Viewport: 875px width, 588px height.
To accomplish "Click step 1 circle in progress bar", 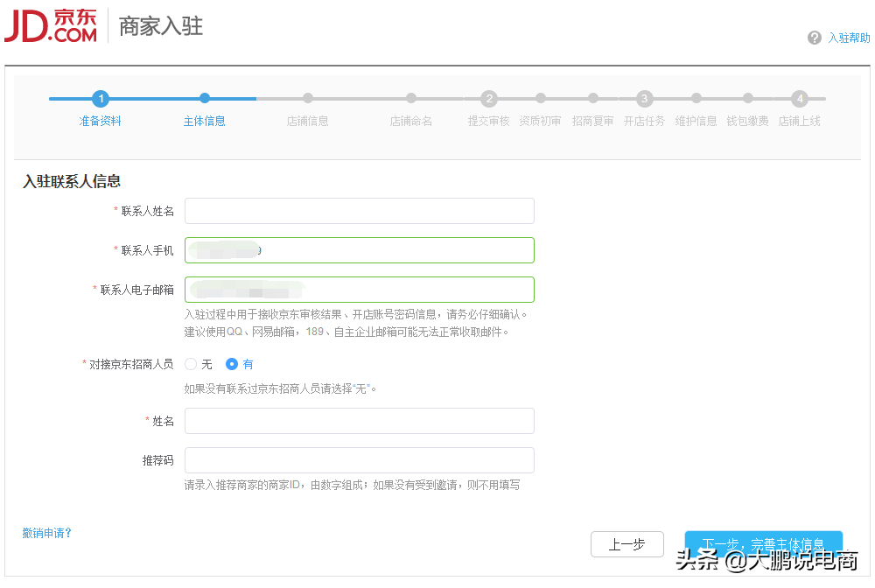I will pos(101,99).
